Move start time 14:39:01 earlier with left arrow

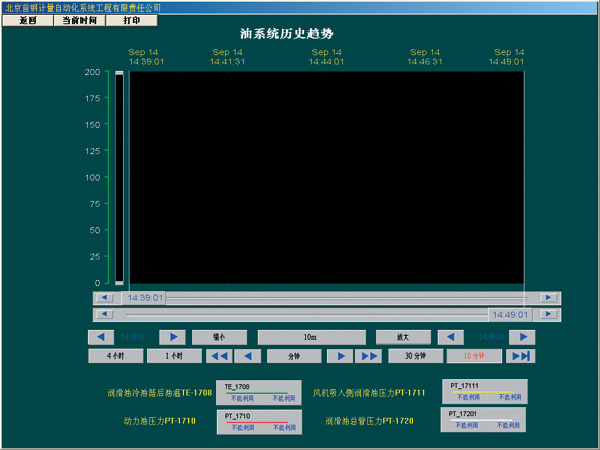(x=102, y=337)
